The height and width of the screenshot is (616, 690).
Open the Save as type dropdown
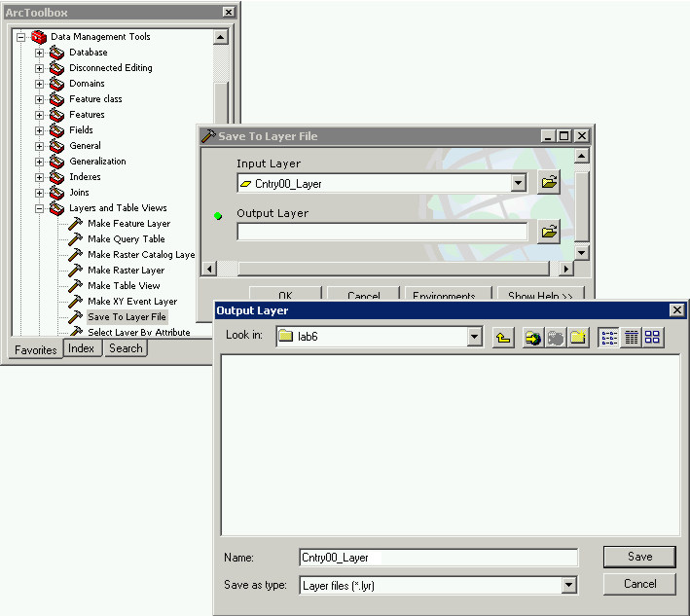[568, 586]
